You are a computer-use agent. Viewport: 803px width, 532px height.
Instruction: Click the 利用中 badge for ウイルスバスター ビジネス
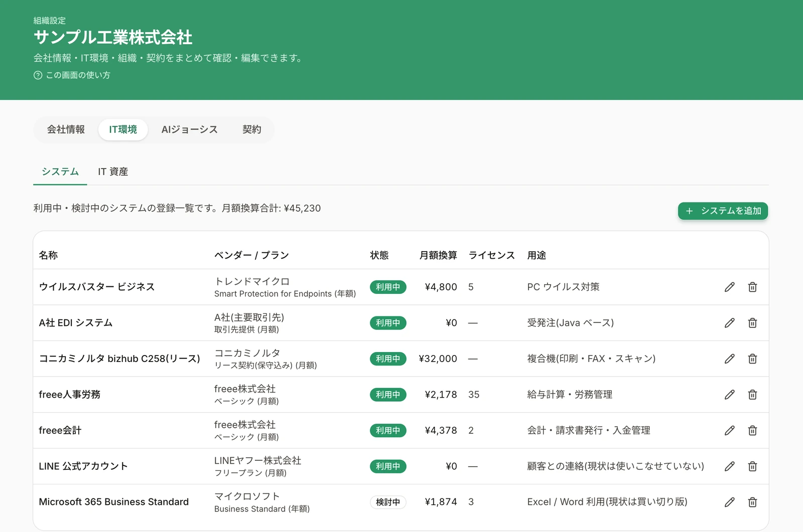(388, 287)
